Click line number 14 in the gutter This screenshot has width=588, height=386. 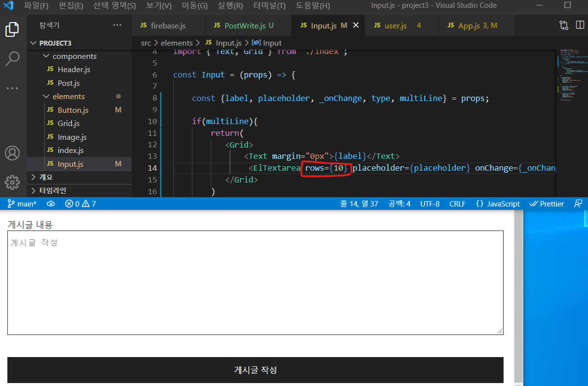point(152,168)
